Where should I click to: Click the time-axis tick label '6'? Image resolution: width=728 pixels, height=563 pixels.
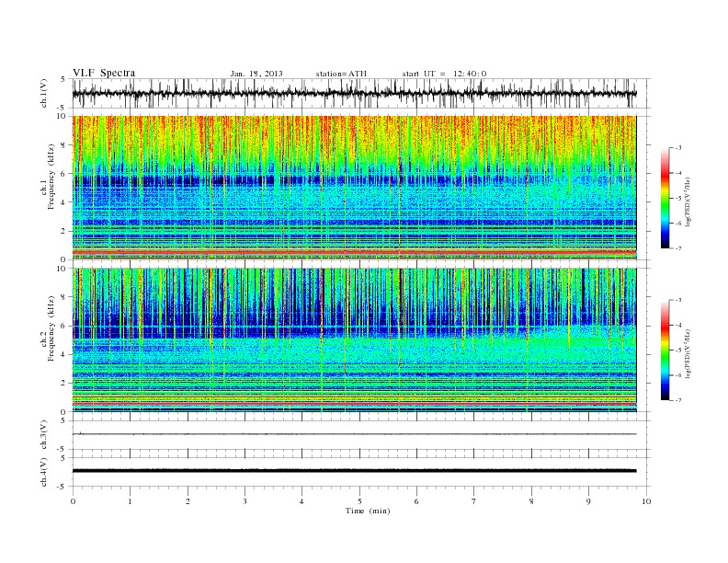click(x=416, y=501)
